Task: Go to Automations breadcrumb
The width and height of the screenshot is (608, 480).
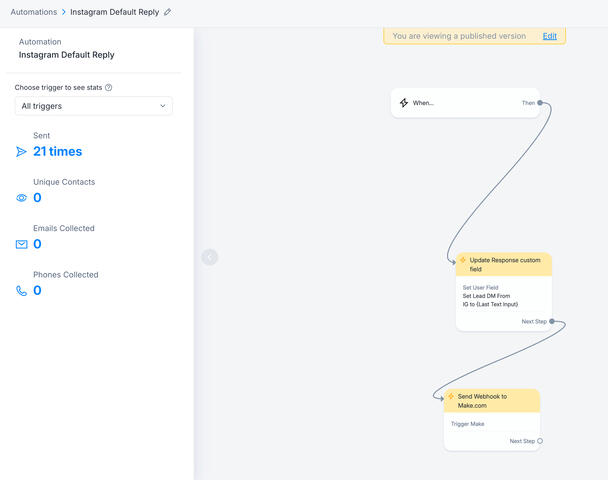Action: [x=33, y=12]
